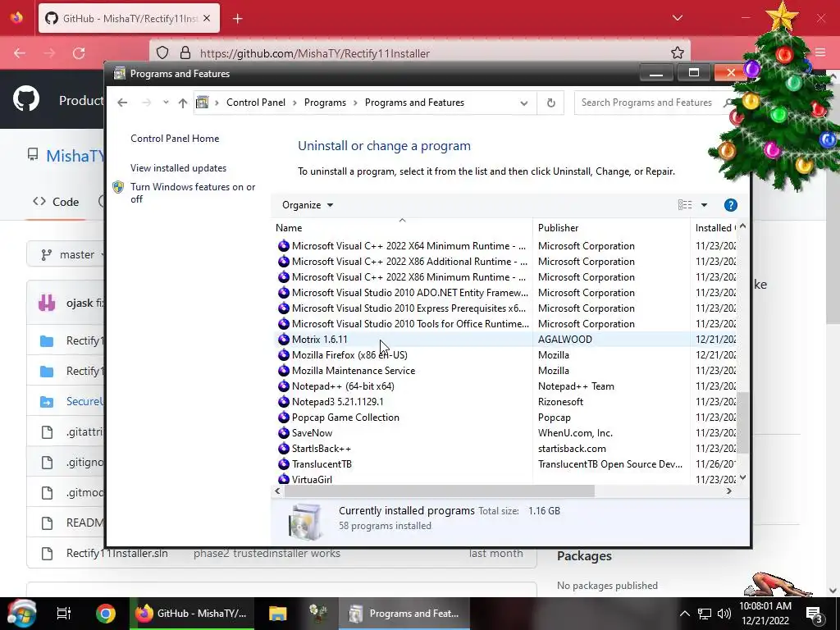Open the Code tab on GitHub page
The height and width of the screenshot is (630, 840).
coord(56,202)
